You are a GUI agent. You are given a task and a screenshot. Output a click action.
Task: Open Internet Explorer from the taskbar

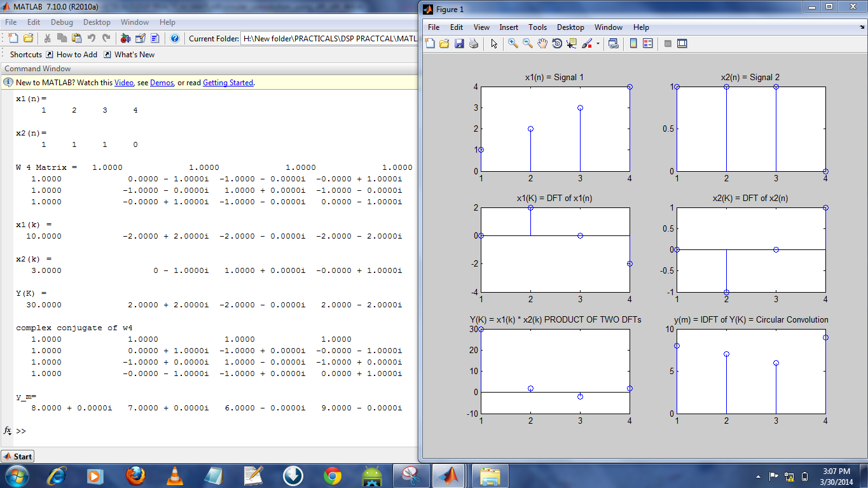click(56, 476)
